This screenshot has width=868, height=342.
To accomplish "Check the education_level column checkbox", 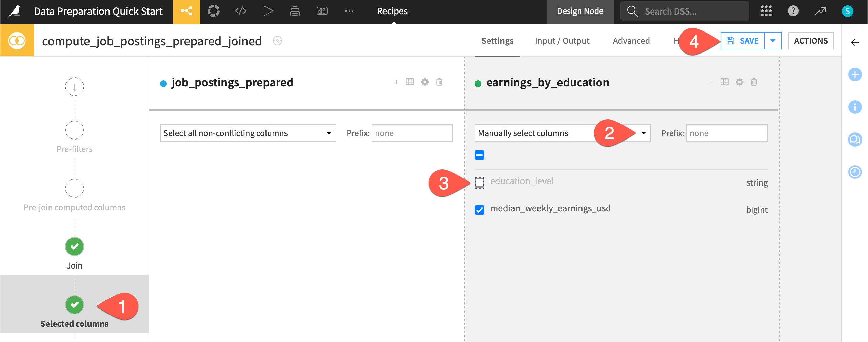I will (480, 183).
